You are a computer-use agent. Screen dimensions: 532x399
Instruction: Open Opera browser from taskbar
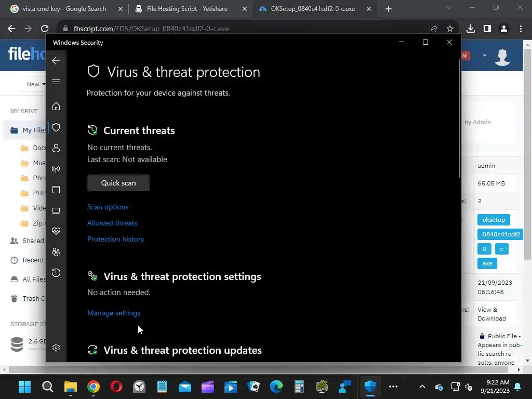pyautogui.click(x=116, y=387)
